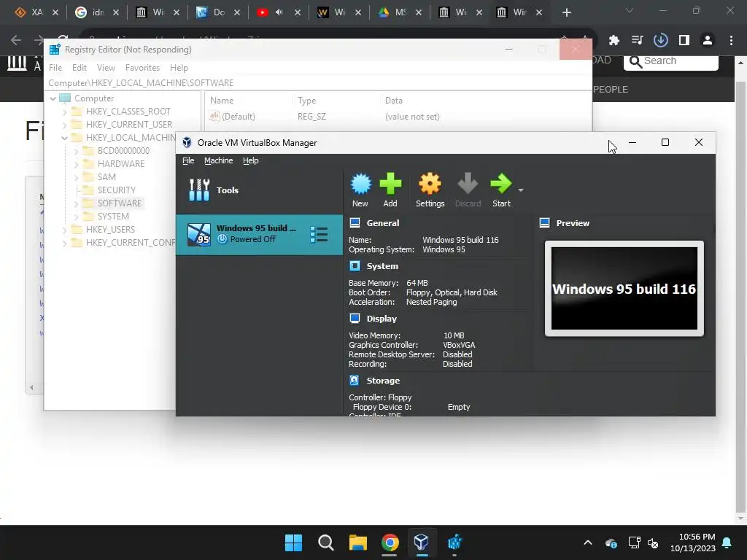Click Chrome extensions puzzle icon
Viewport: 747px width, 560px height.
(x=614, y=41)
